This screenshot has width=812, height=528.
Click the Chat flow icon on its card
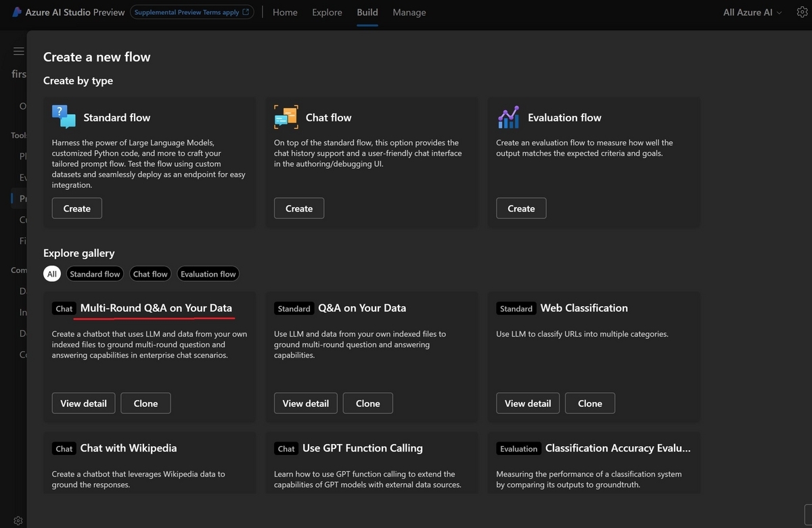pyautogui.click(x=285, y=116)
